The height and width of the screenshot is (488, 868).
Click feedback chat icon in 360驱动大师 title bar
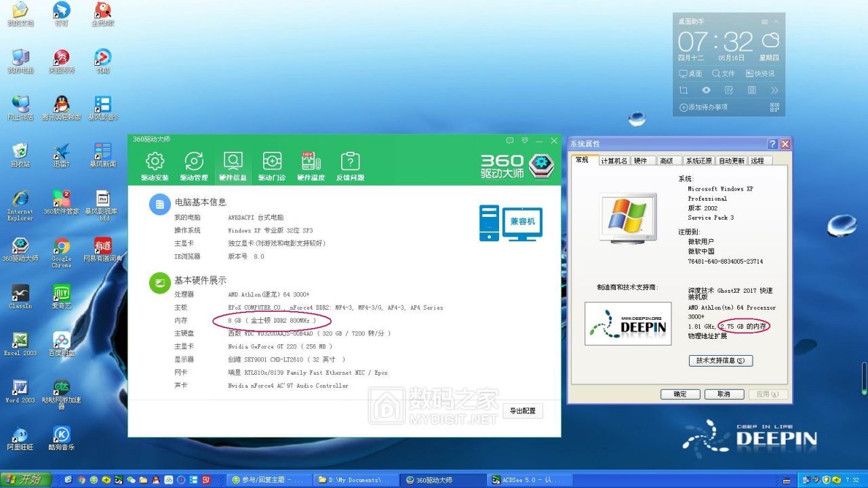coord(510,141)
